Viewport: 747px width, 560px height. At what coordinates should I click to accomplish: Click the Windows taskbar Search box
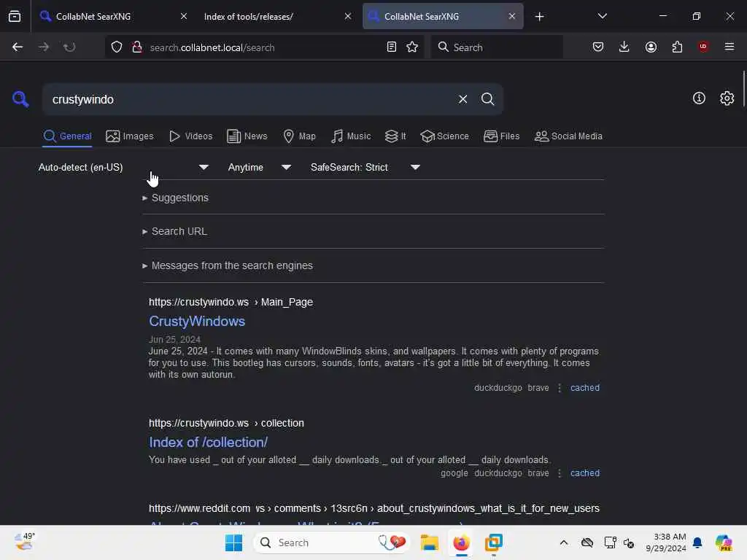pyautogui.click(x=331, y=542)
